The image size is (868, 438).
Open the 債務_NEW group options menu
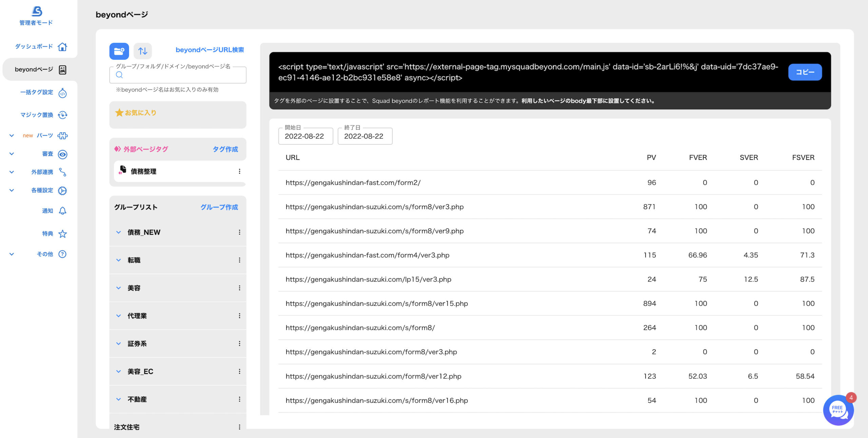click(239, 232)
